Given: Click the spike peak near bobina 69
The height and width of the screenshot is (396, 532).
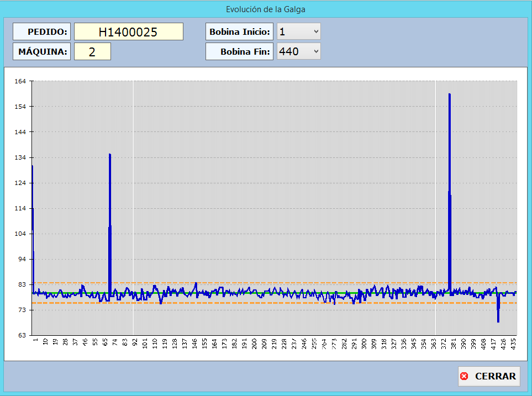Looking at the screenshot, I should click(x=110, y=155).
